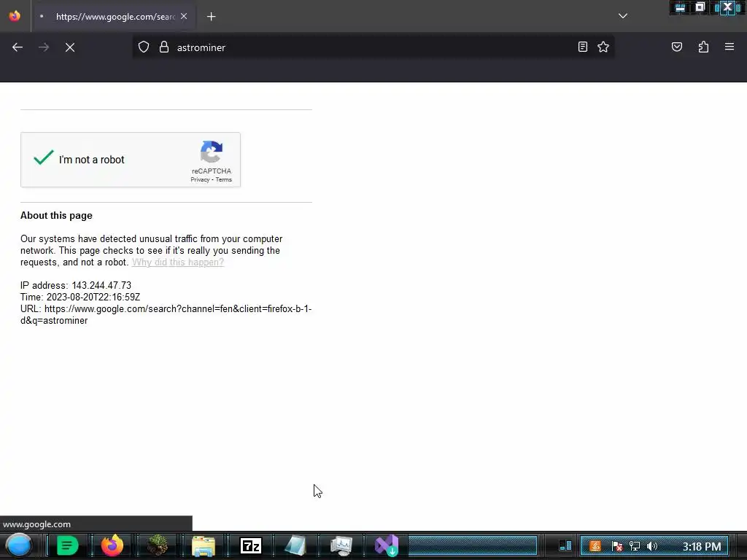Click the IP address 143.244.47.73 text

tap(76, 285)
